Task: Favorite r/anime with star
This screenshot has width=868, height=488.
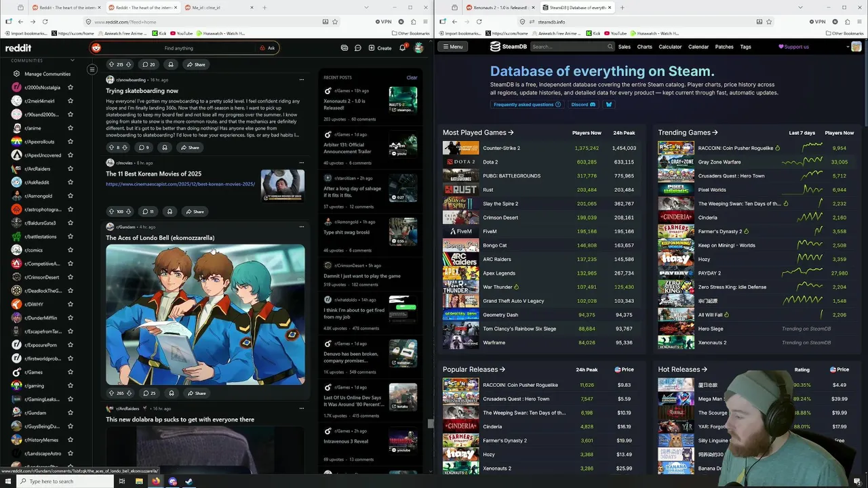Action: [71, 128]
